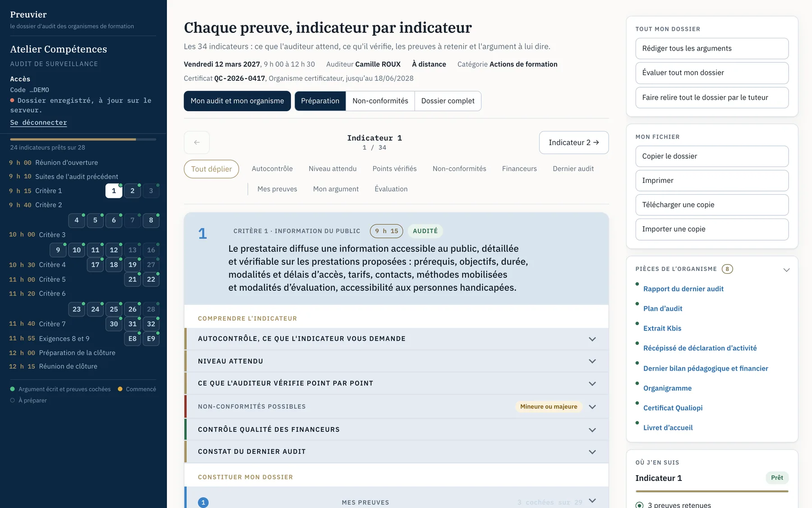The image size is (812, 508).
Task: Open 'Mon audit et mon organisme' tab
Action: [237, 101]
